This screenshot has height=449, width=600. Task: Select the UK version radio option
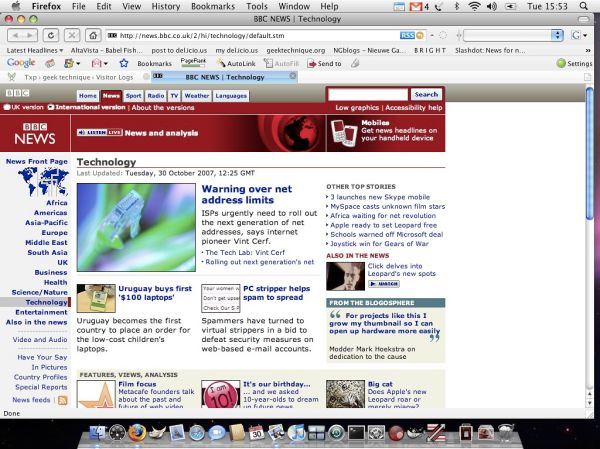tap(7, 107)
